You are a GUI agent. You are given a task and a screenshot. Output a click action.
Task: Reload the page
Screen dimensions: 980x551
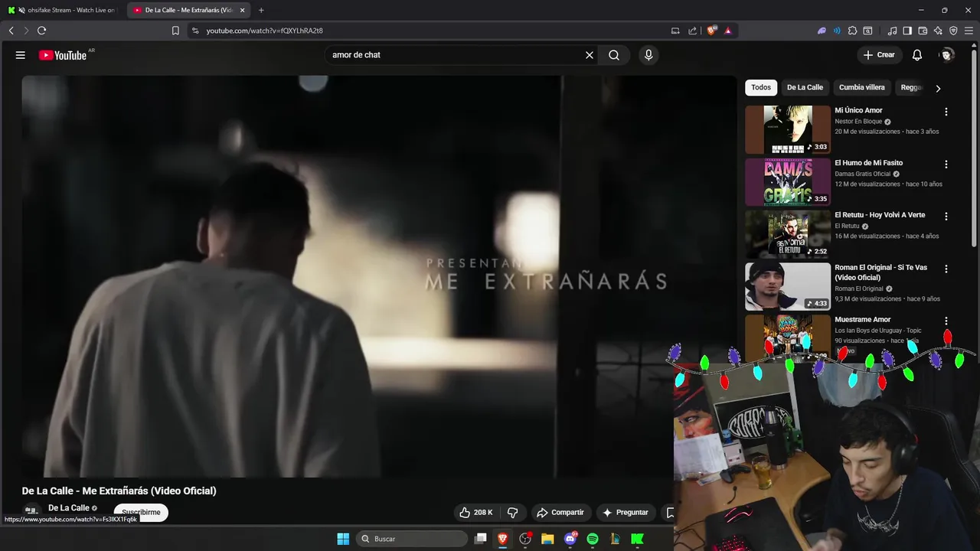41,31
